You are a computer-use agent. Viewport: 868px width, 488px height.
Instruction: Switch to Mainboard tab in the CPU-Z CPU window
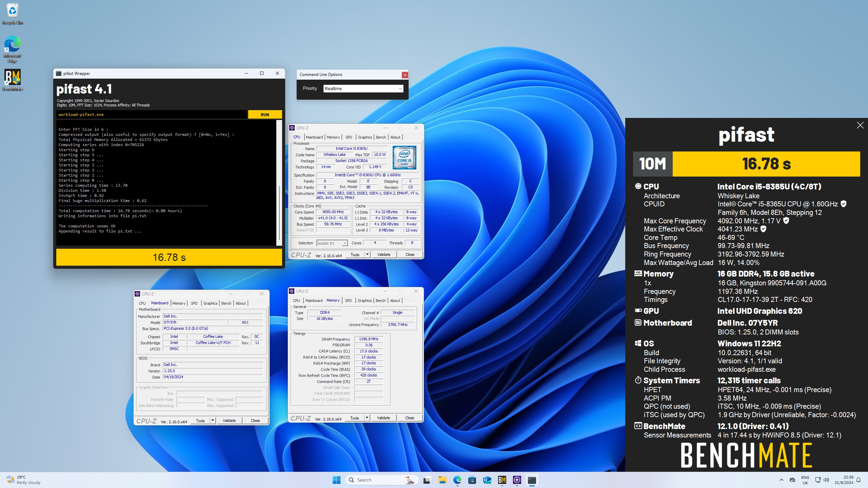click(314, 137)
